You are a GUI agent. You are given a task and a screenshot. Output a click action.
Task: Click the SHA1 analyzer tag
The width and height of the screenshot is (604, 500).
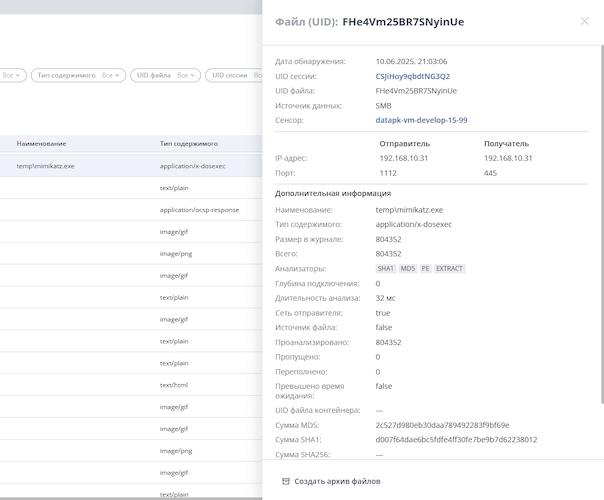(386, 268)
